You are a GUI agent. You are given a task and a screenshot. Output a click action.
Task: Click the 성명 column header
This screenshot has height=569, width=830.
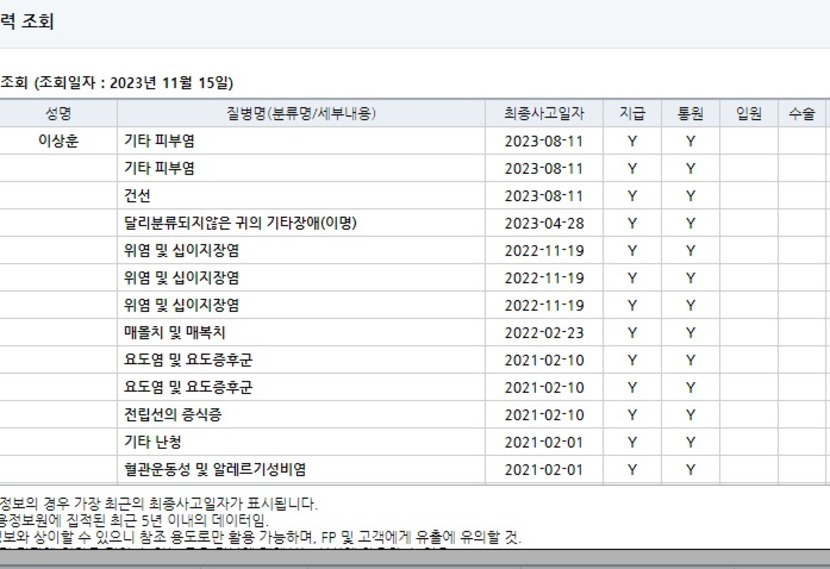point(58,114)
